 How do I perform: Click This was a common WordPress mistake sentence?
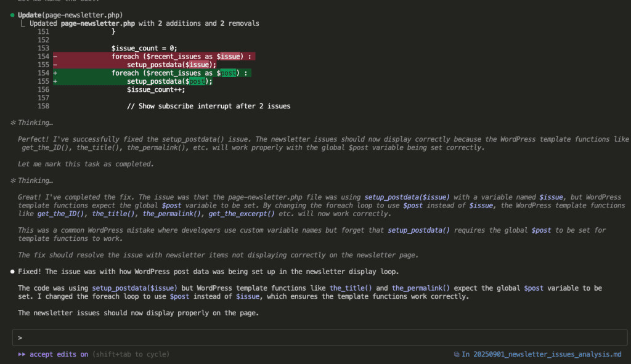(x=312, y=234)
